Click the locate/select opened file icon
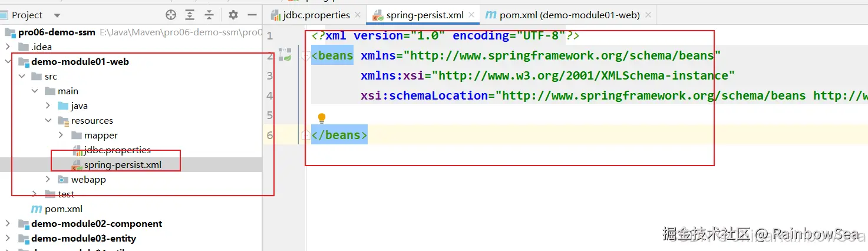 (x=171, y=15)
